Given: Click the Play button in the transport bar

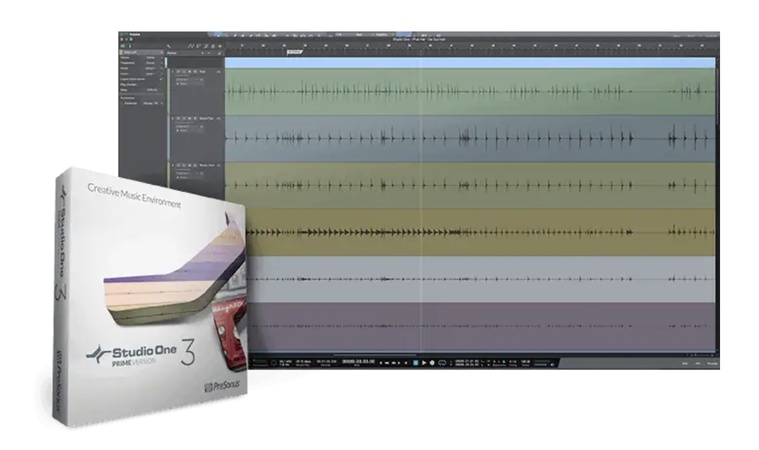Looking at the screenshot, I should pyautogui.click(x=424, y=362).
